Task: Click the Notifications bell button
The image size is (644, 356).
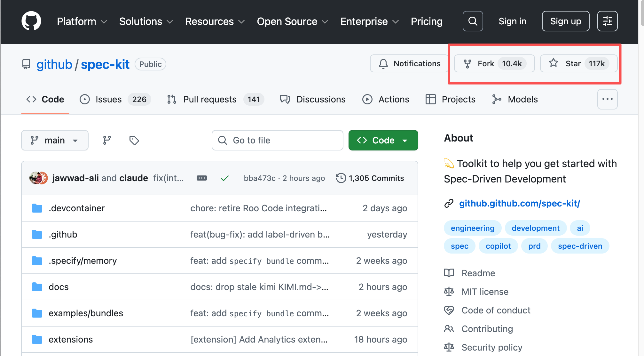Action: coord(410,63)
